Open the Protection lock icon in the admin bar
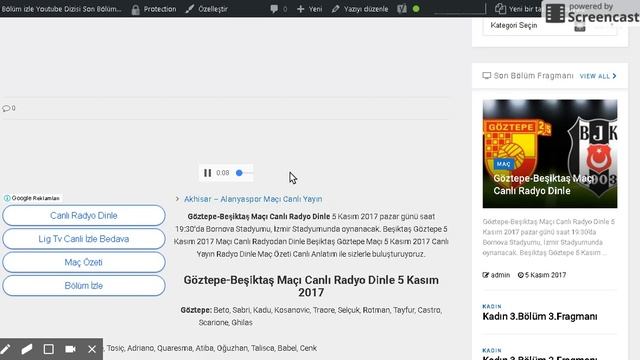This screenshot has width=640, height=360. click(x=135, y=9)
